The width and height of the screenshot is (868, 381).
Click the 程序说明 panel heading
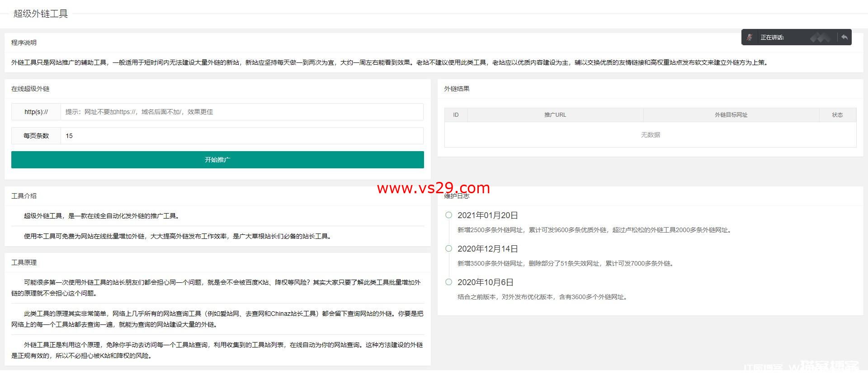click(24, 43)
